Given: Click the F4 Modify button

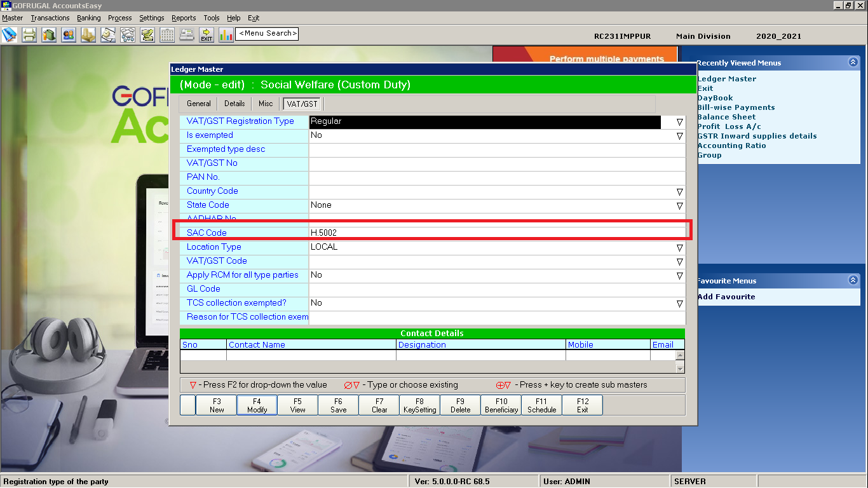Looking at the screenshot, I should [x=257, y=405].
